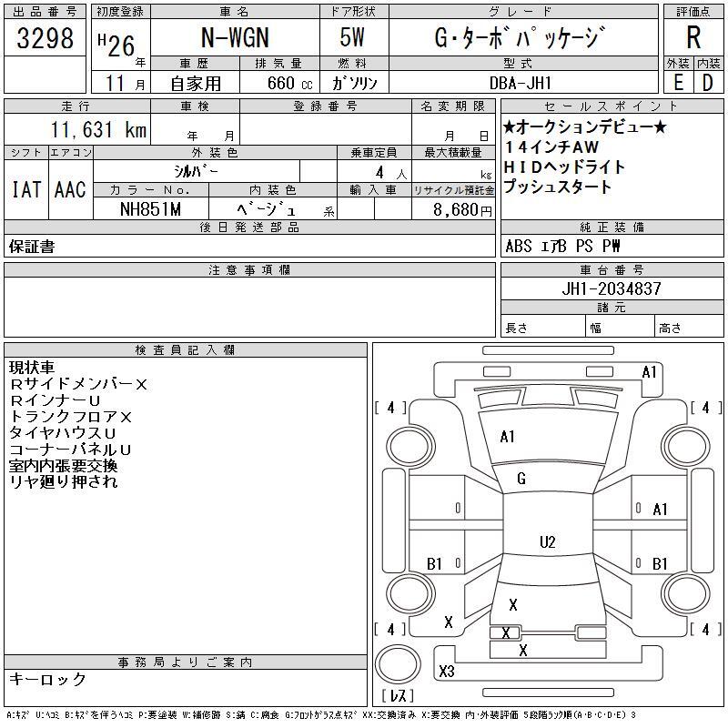Select exterior color シルバー
The image size is (728, 728).
tap(196, 171)
